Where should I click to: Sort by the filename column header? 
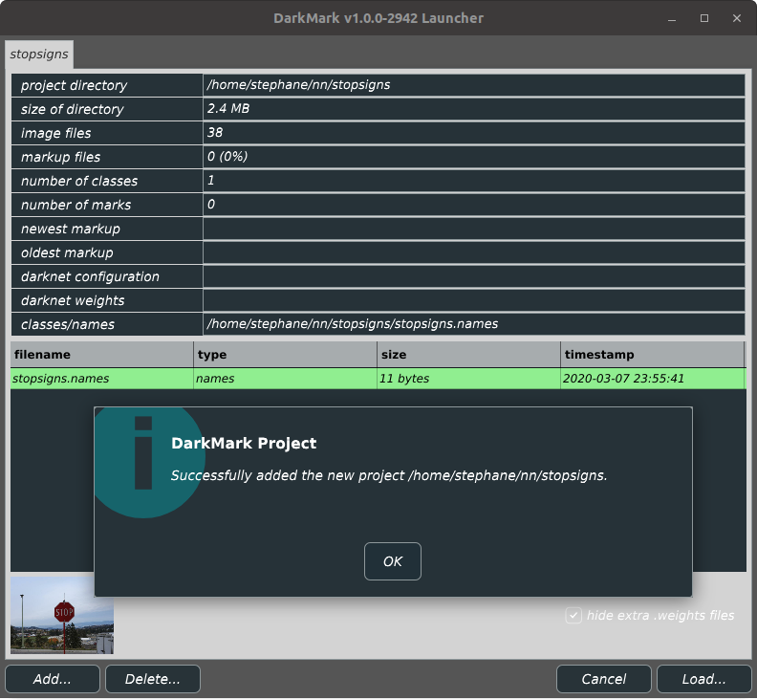click(x=101, y=355)
